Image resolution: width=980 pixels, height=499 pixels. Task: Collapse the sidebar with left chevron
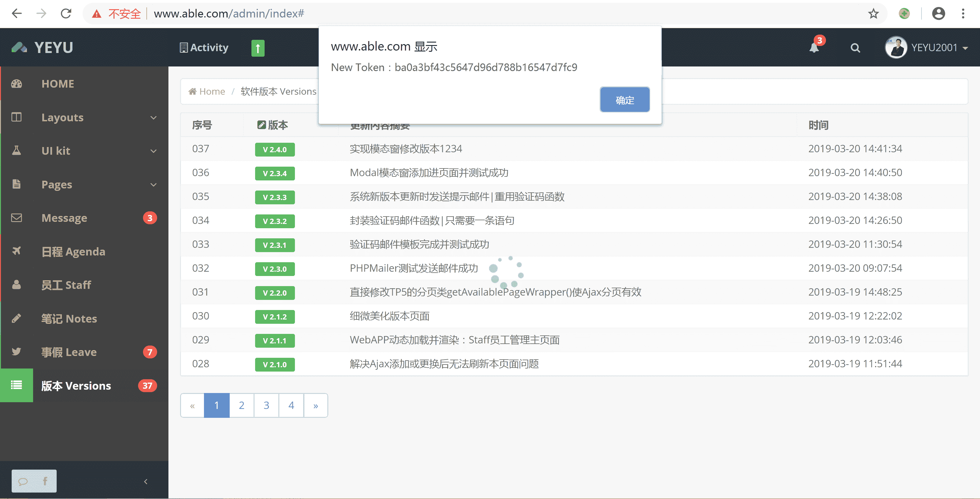(x=146, y=482)
